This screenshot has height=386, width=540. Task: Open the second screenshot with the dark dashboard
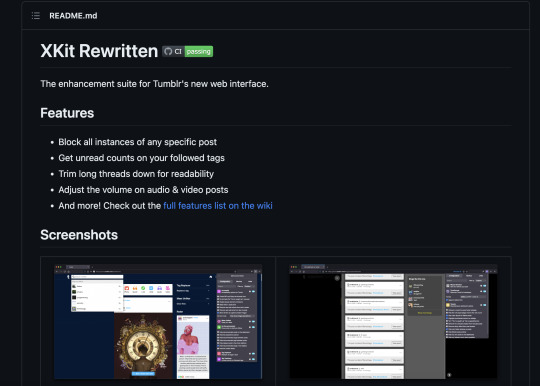pos(393,322)
